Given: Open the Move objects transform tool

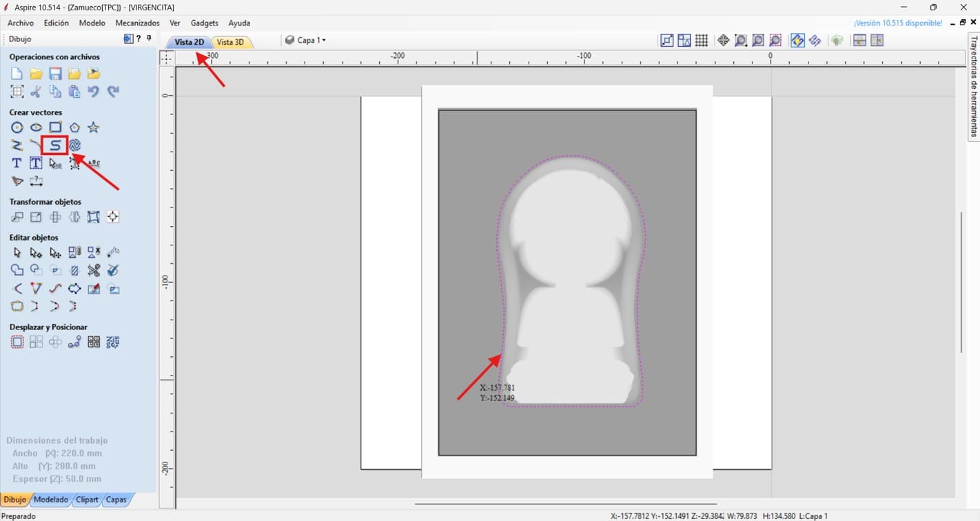Looking at the screenshot, I should tap(17, 217).
